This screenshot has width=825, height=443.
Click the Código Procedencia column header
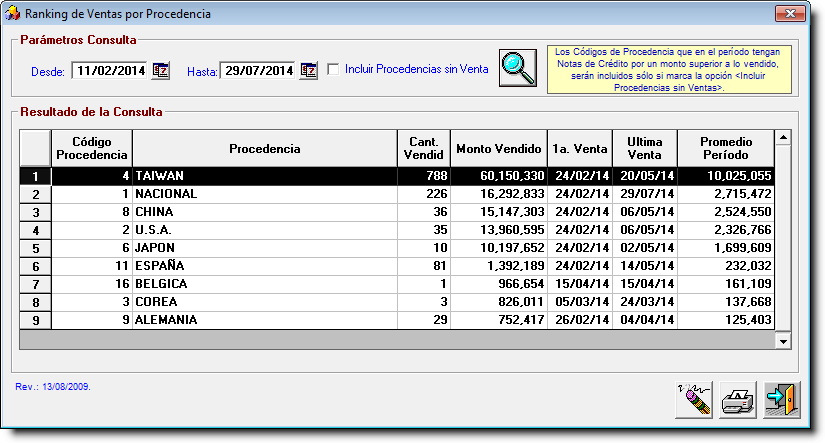point(92,148)
